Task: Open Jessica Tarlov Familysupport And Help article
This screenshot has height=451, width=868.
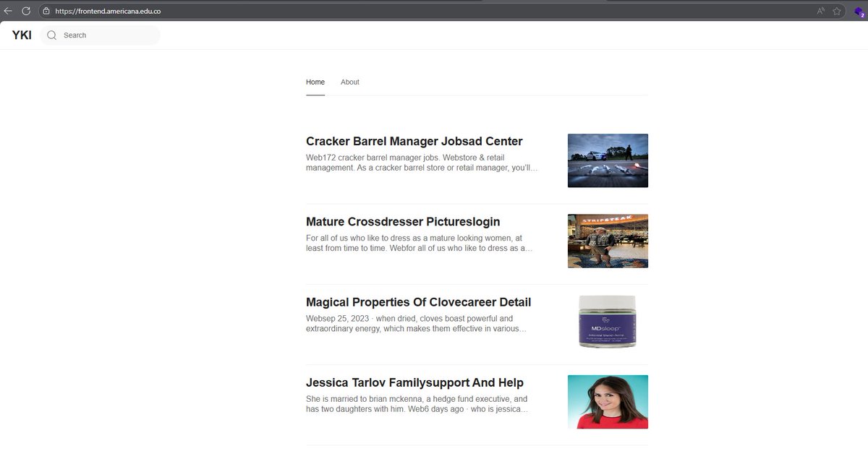Action: [x=414, y=382]
